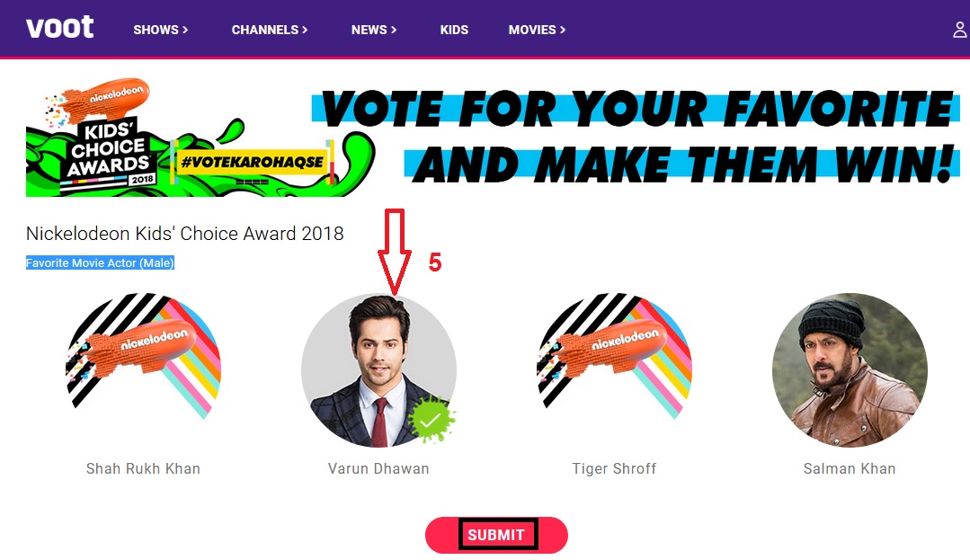This screenshot has width=970, height=560.
Task: Select Tiger Shroff's blimp picture
Action: click(614, 369)
